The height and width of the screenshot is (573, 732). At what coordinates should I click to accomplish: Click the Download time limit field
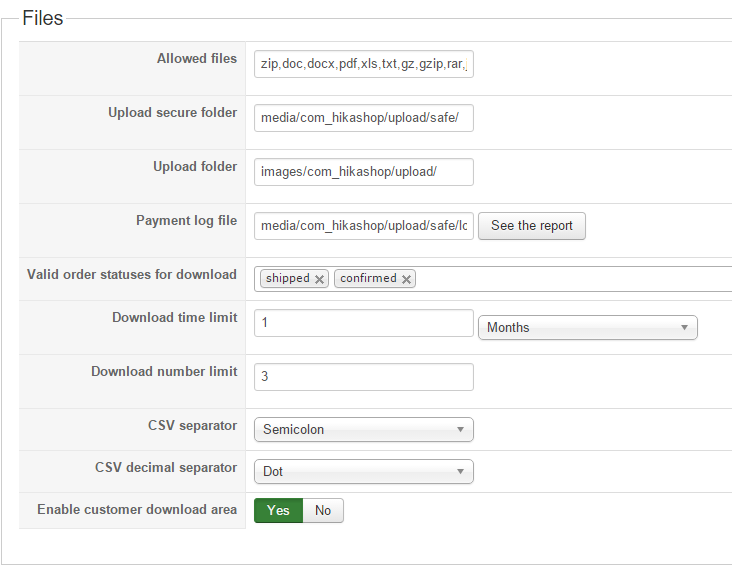(363, 323)
